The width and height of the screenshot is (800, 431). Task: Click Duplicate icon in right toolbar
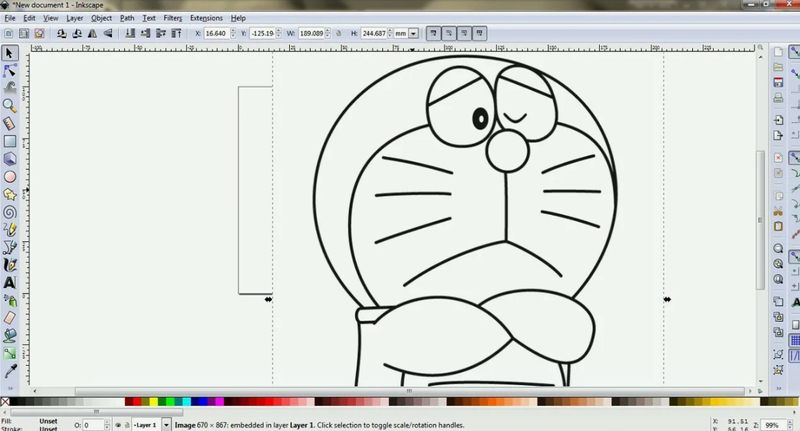pyautogui.click(x=778, y=301)
